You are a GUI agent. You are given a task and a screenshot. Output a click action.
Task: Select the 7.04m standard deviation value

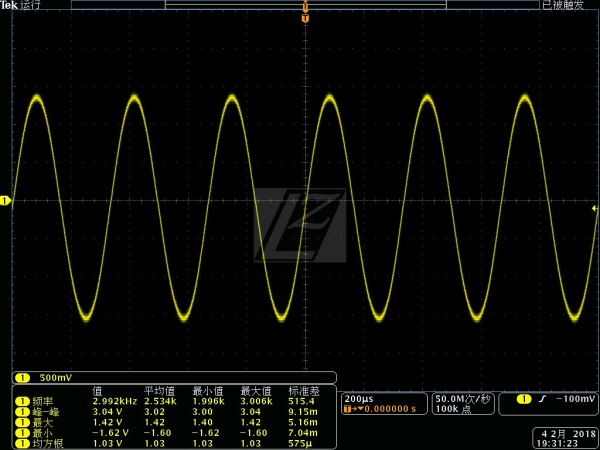point(303,433)
